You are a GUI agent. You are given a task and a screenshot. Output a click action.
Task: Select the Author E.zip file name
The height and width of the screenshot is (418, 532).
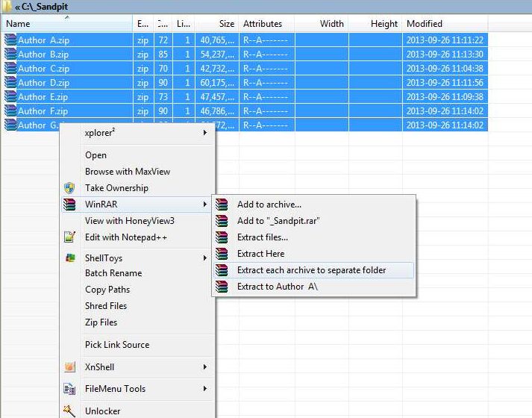click(43, 97)
